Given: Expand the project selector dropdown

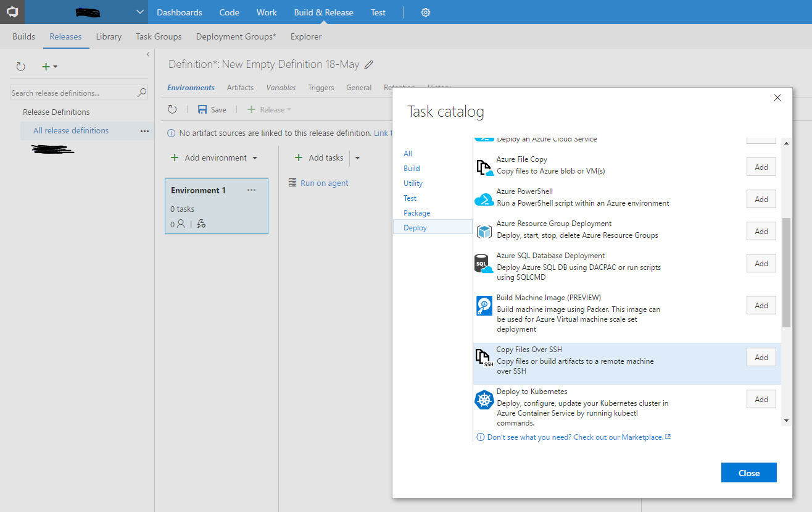Looking at the screenshot, I should 141,12.
